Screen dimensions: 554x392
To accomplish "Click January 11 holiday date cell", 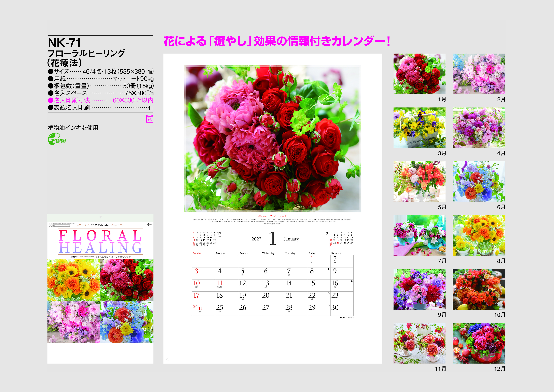I will (226, 285).
